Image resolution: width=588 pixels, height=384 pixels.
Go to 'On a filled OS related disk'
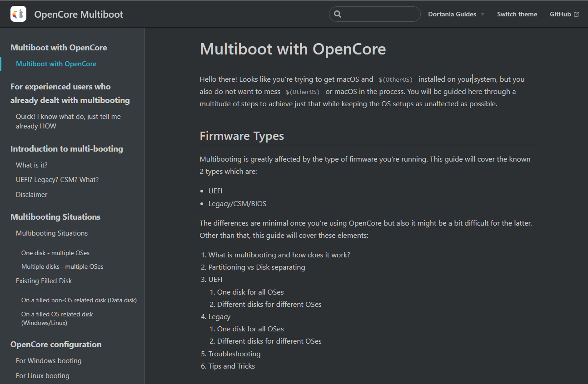(x=57, y=319)
